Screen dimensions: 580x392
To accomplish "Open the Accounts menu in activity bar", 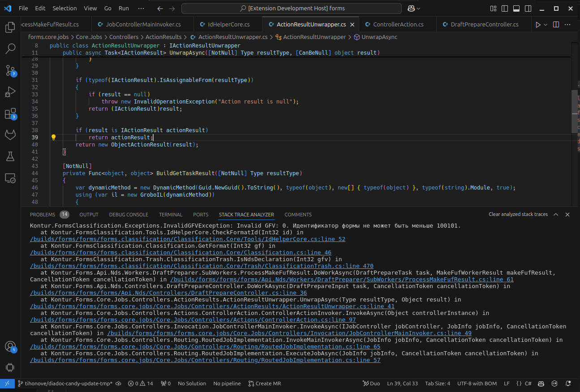I will (10, 346).
